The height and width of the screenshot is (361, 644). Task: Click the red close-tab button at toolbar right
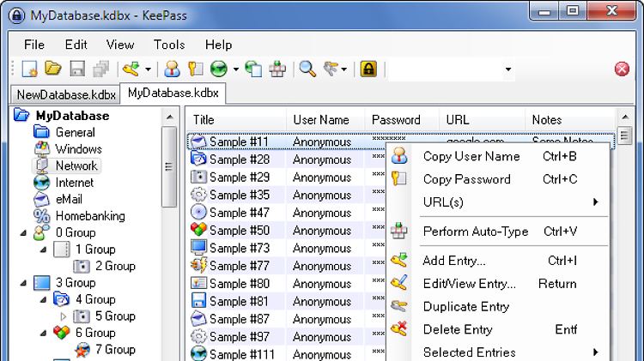point(622,69)
